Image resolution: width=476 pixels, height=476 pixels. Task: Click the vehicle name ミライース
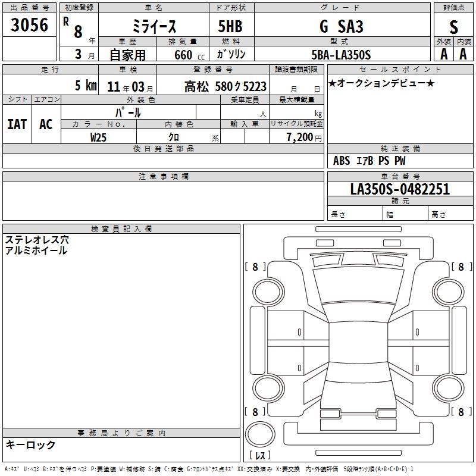(x=152, y=27)
